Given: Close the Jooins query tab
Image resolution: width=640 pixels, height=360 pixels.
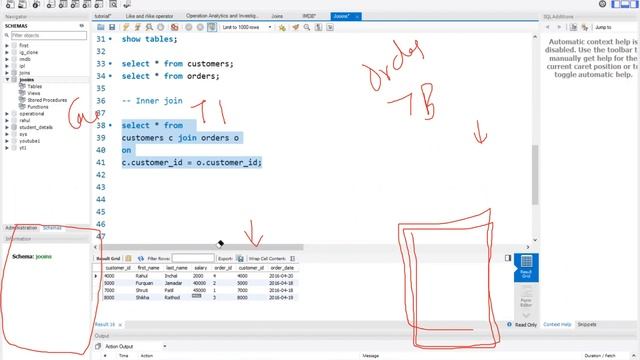Looking at the screenshot, I should point(357,16).
